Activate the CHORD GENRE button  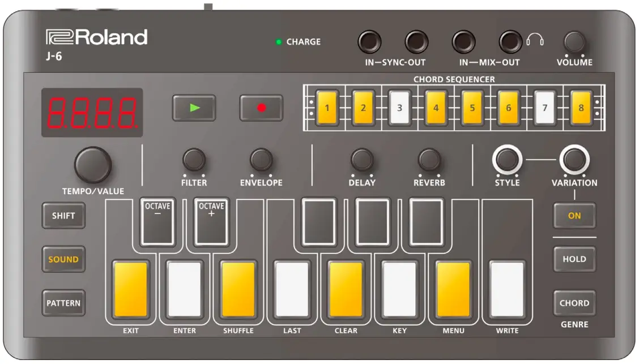coord(574,303)
